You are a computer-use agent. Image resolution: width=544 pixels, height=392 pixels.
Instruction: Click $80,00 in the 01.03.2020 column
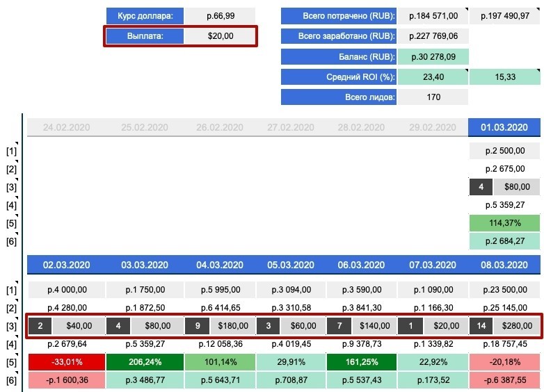517,187
